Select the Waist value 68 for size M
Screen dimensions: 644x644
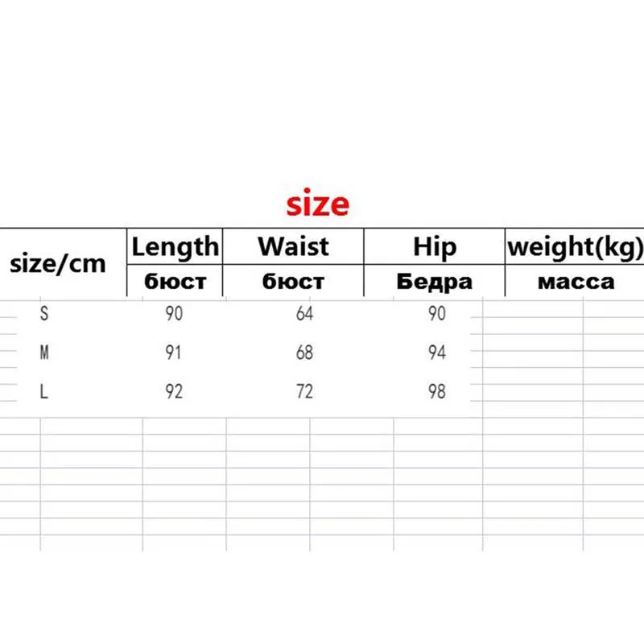pyautogui.click(x=304, y=352)
